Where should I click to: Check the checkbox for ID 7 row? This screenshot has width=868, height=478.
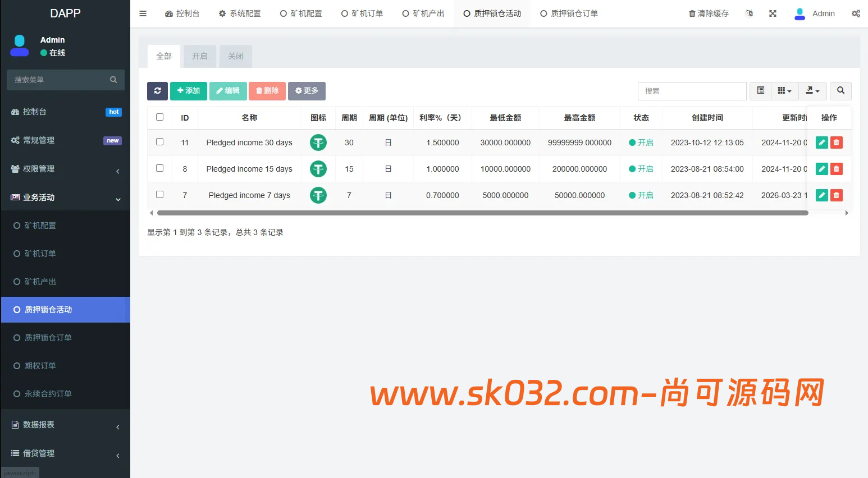159,195
